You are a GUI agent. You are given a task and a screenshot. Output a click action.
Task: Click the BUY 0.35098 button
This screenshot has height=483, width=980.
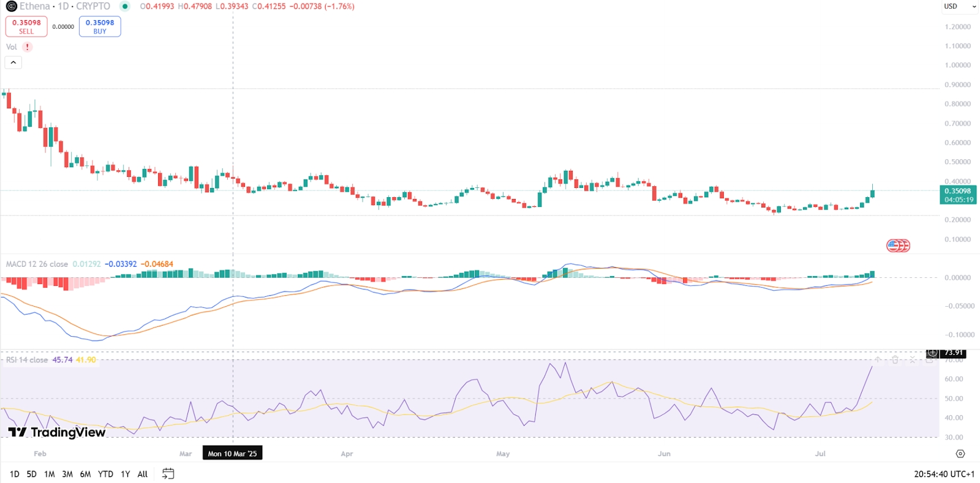(x=100, y=26)
